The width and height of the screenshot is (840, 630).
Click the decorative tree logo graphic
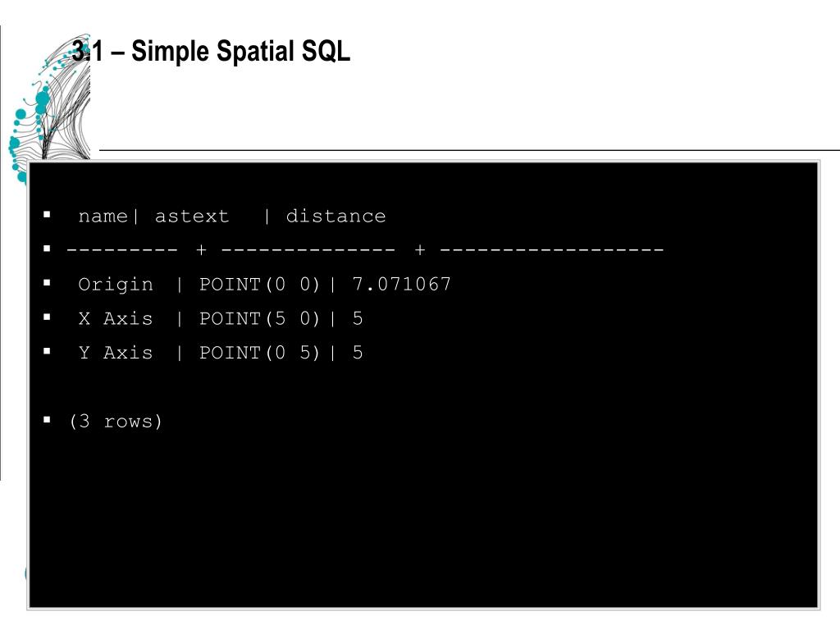[x=50, y=106]
